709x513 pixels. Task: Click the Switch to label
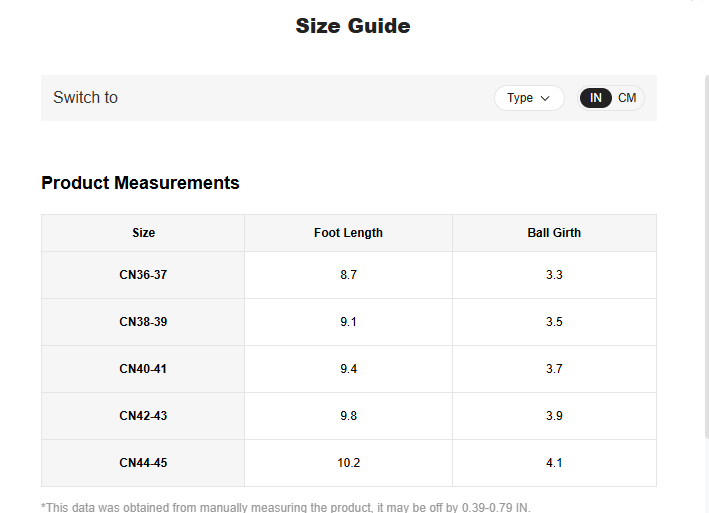(x=85, y=98)
